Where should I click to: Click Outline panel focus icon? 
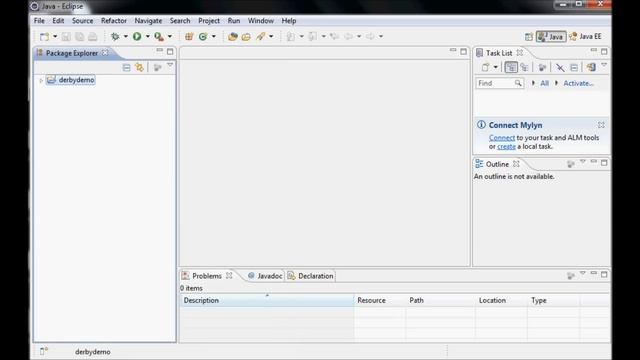[571, 164]
